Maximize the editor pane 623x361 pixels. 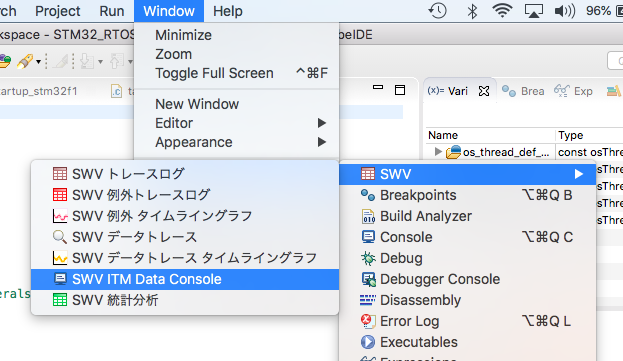400,90
